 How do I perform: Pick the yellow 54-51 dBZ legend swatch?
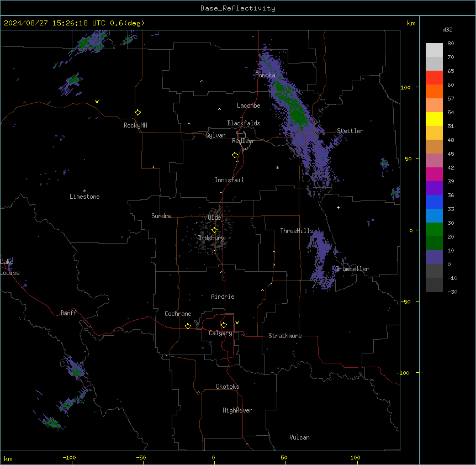(x=434, y=119)
